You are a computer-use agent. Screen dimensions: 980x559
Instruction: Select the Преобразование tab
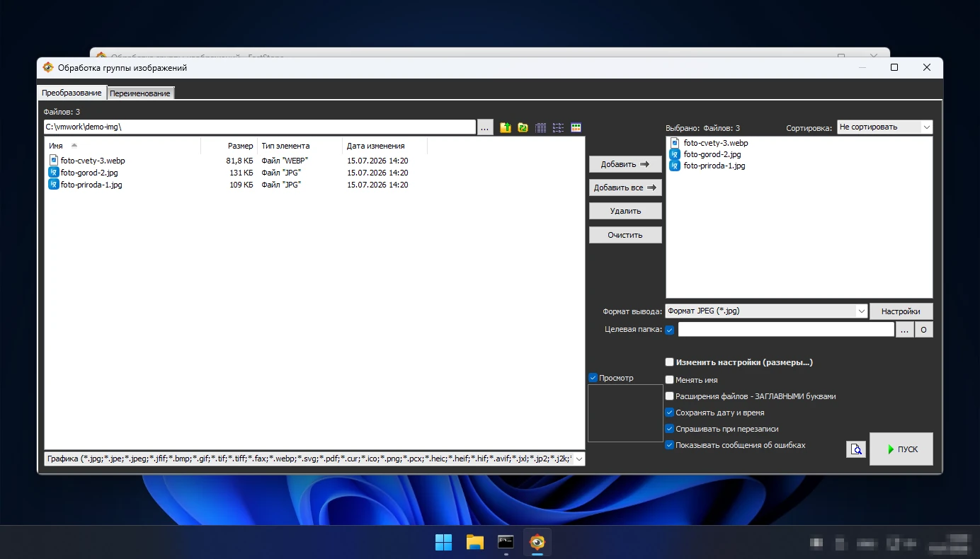point(72,93)
